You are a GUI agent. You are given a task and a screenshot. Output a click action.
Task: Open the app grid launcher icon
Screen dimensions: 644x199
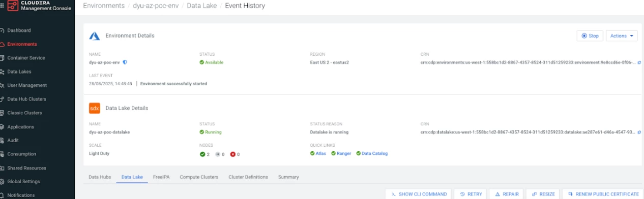coord(2,6)
